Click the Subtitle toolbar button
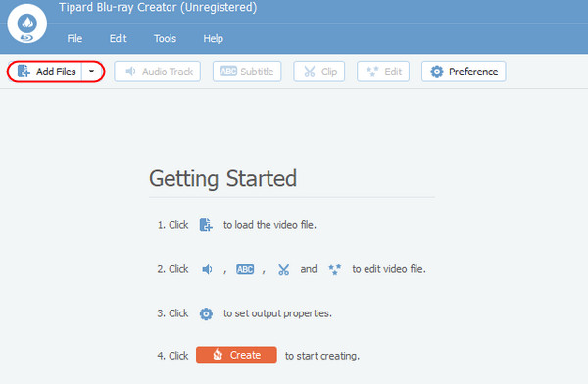The height and width of the screenshot is (384, 588). (x=247, y=72)
